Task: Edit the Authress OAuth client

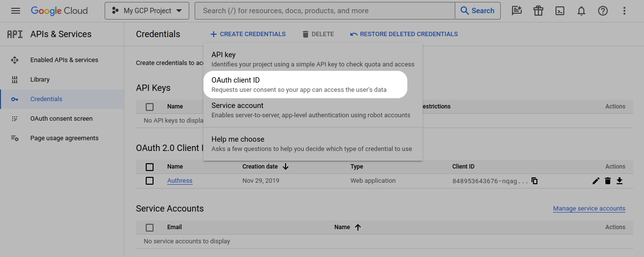Action: click(x=596, y=181)
